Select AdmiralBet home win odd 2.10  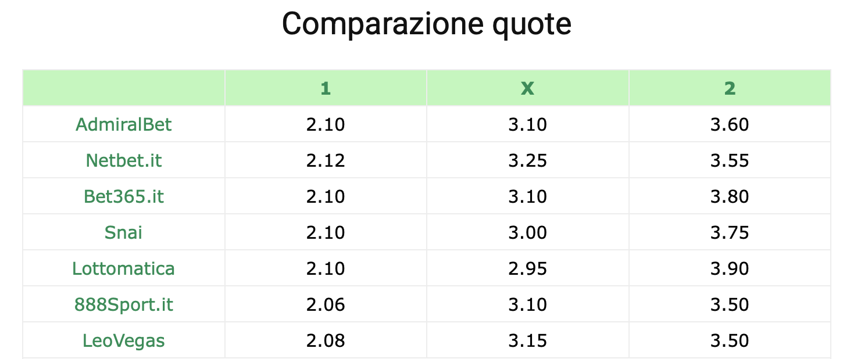pyautogui.click(x=326, y=124)
